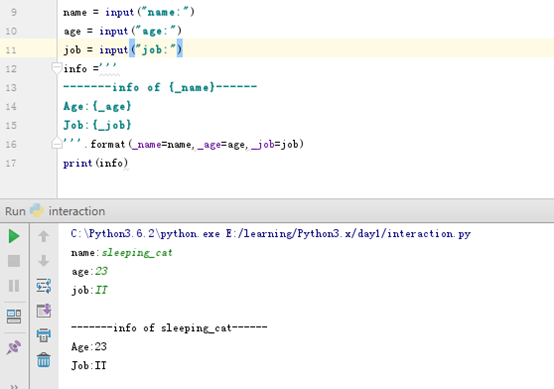The width and height of the screenshot is (554, 389).
Task: Click the 'Age:23' output line
Action: click(89, 347)
